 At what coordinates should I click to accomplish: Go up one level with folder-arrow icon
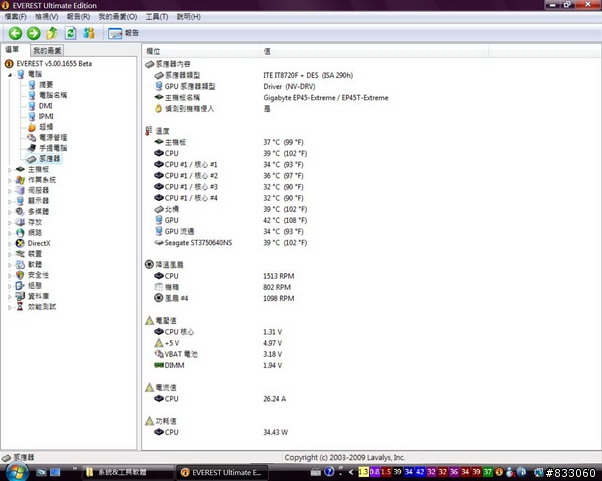click(x=52, y=33)
